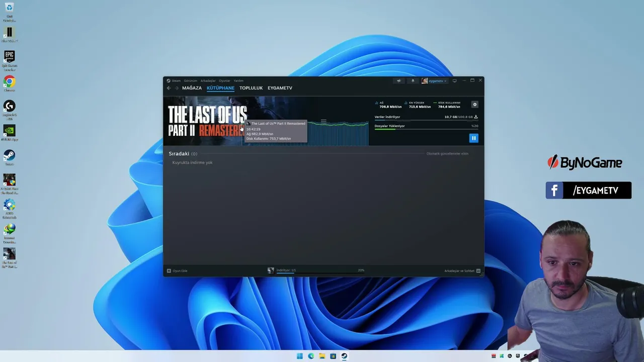Click the download arrow icon beside 100,8 GB

476,117
